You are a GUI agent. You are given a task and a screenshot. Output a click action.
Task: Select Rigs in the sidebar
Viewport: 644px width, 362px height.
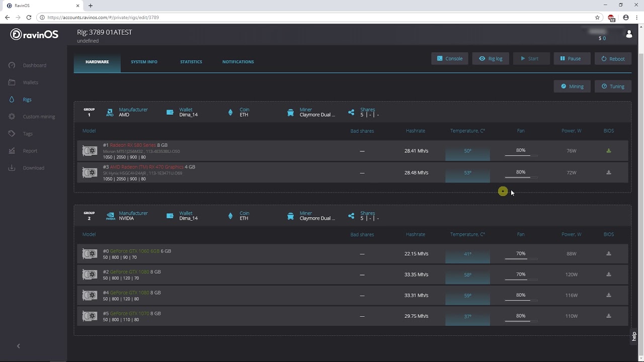20,100
